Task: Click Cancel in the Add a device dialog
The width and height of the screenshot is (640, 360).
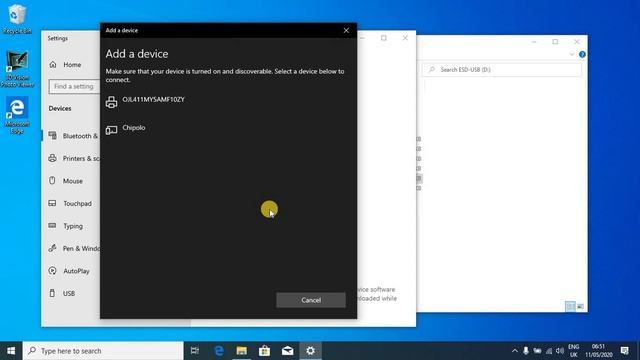Action: (x=311, y=300)
